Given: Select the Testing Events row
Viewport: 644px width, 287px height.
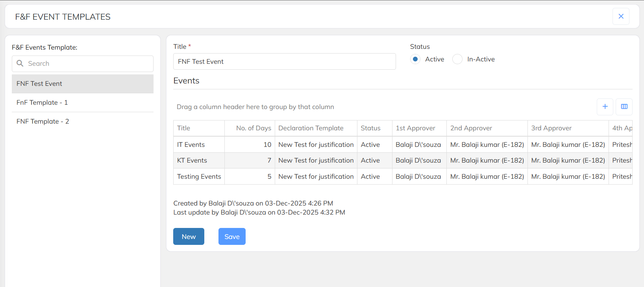Looking at the screenshot, I should point(199,177).
